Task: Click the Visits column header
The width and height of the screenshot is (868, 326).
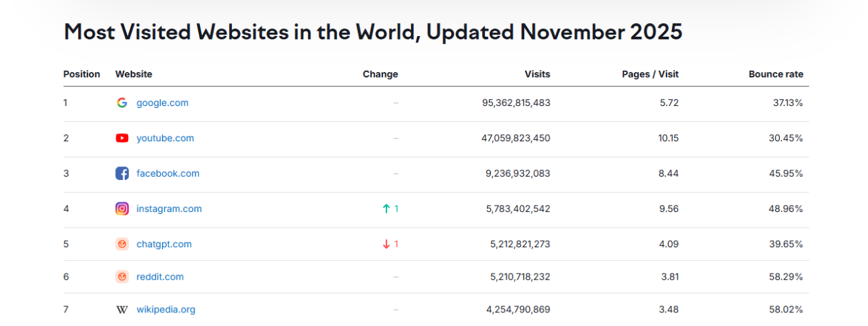Action: click(538, 74)
